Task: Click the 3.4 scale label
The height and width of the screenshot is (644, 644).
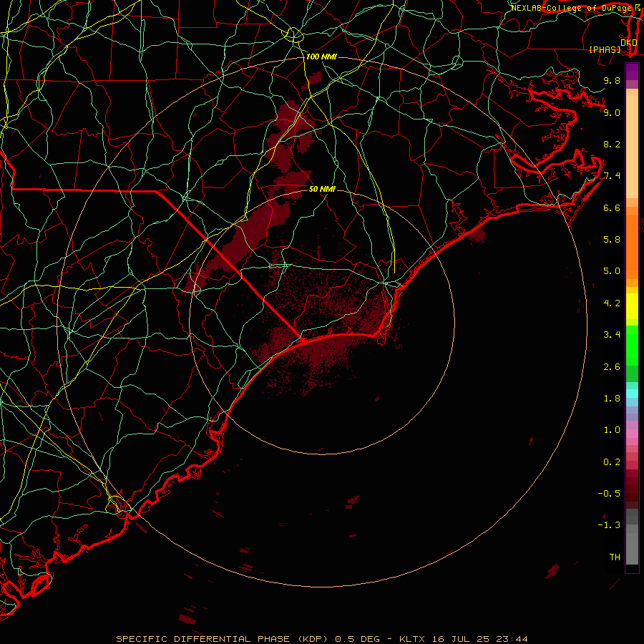Action: [612, 335]
